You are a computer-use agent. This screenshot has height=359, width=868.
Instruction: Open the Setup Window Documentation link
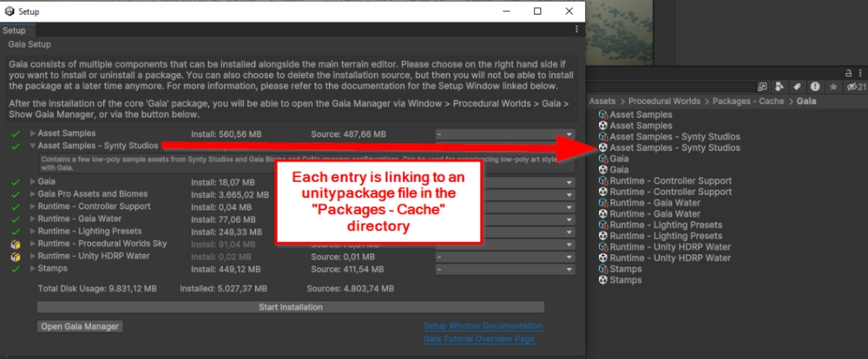pos(483,326)
